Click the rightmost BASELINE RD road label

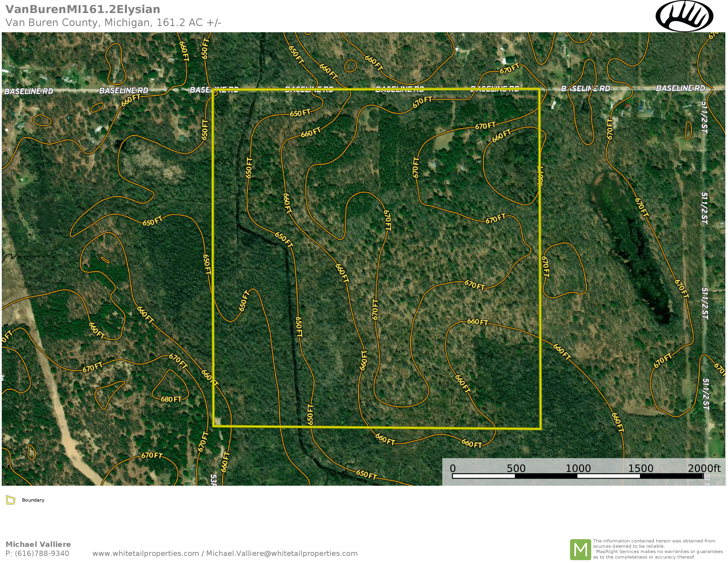680,88
